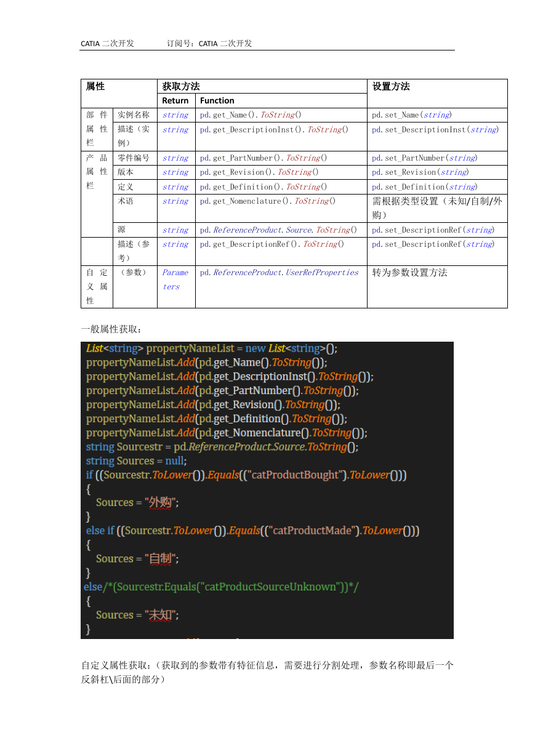Image resolution: width=535 pixels, height=756 pixels.
Task: Click the '实例名称' row label
Action: [134, 115]
